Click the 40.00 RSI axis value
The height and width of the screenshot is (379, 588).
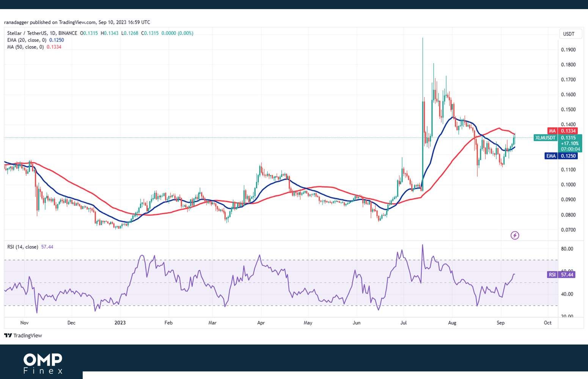click(x=567, y=294)
